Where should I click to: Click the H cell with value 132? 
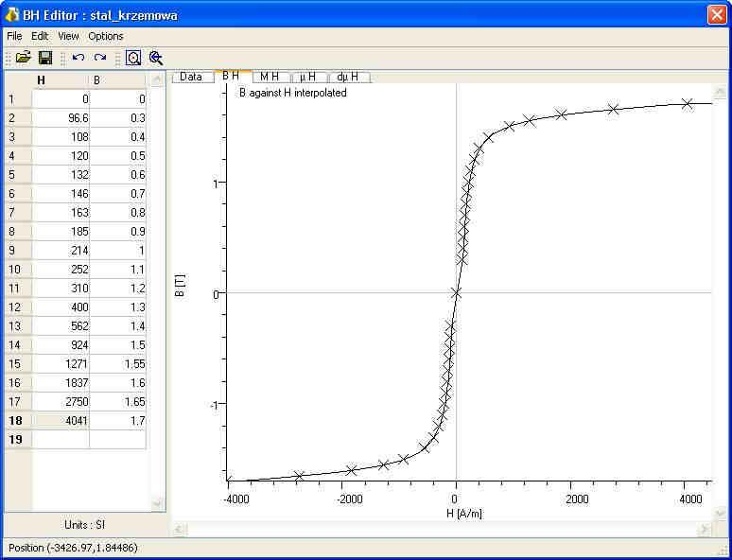point(61,175)
